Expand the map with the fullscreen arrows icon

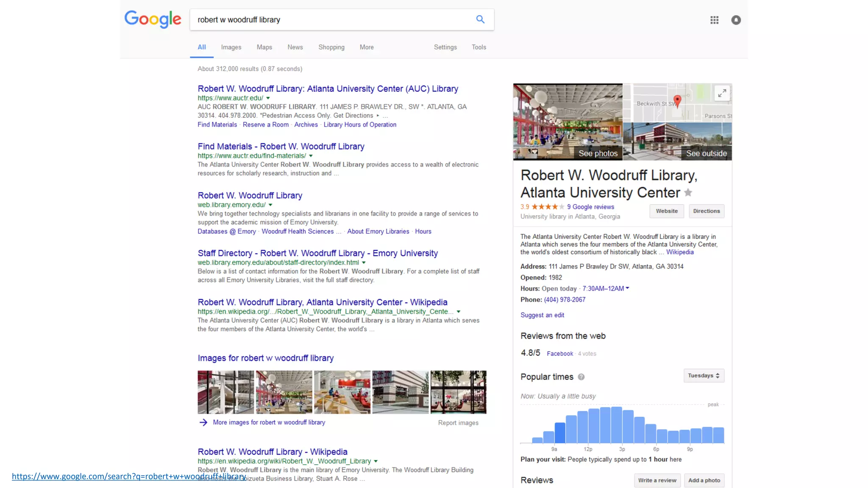pyautogui.click(x=722, y=93)
